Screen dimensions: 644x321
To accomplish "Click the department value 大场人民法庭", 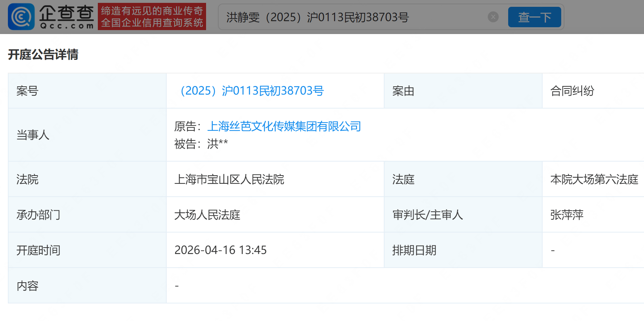I will click(x=207, y=215).
